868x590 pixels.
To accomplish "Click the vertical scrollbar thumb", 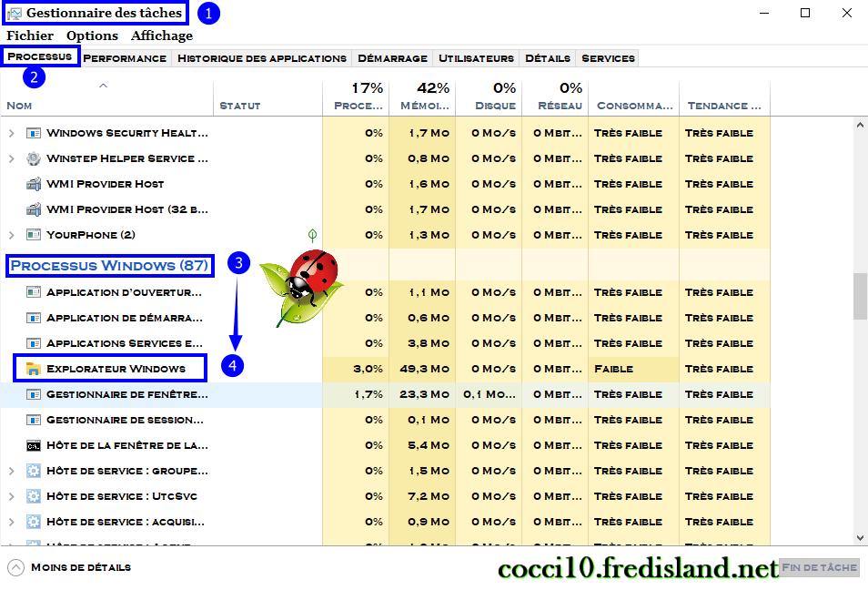I will point(860,297).
